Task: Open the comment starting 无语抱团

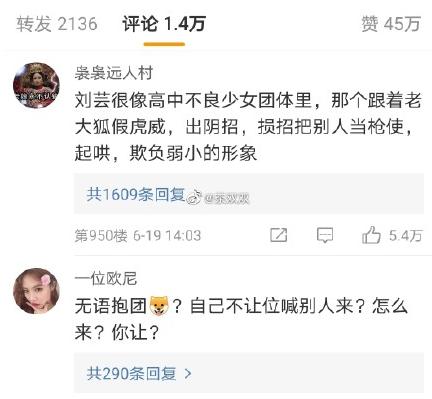Action: [x=241, y=319]
